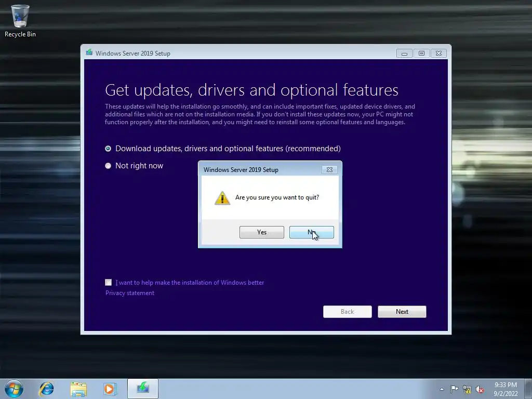
Task: Open Action Center flag icon
Action: (454, 389)
